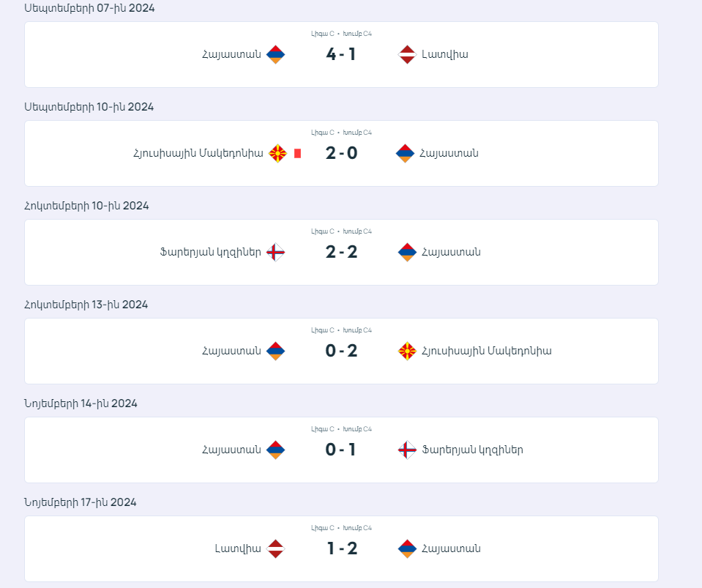Click North Macedonia flag in October 13 match
702x588 pixels.
tap(407, 351)
